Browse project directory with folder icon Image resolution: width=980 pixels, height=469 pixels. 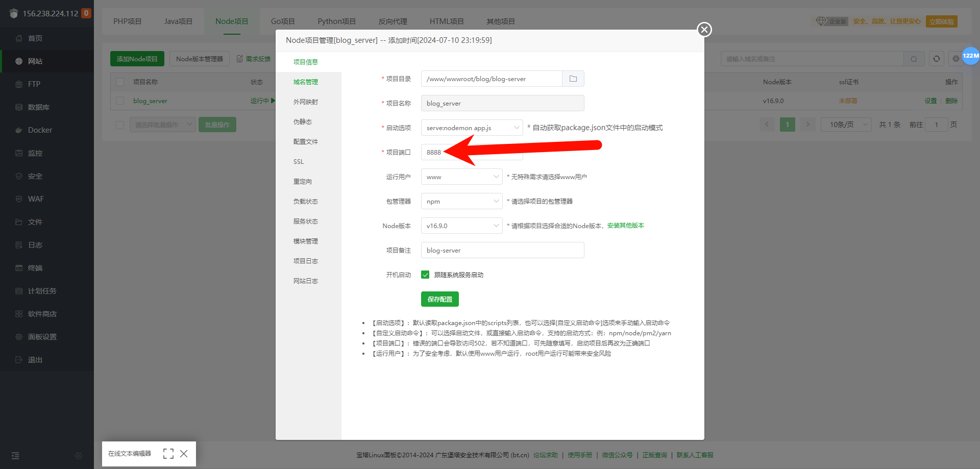click(x=573, y=79)
